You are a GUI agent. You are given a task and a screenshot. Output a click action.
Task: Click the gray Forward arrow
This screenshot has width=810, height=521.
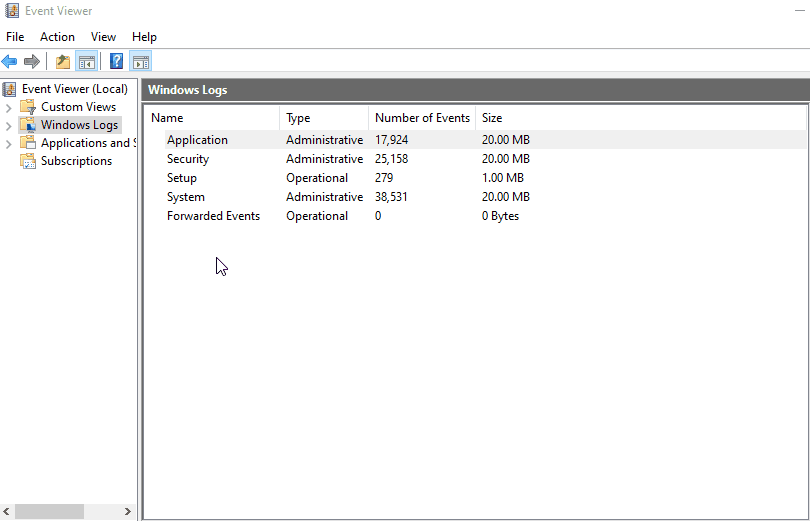(32, 61)
